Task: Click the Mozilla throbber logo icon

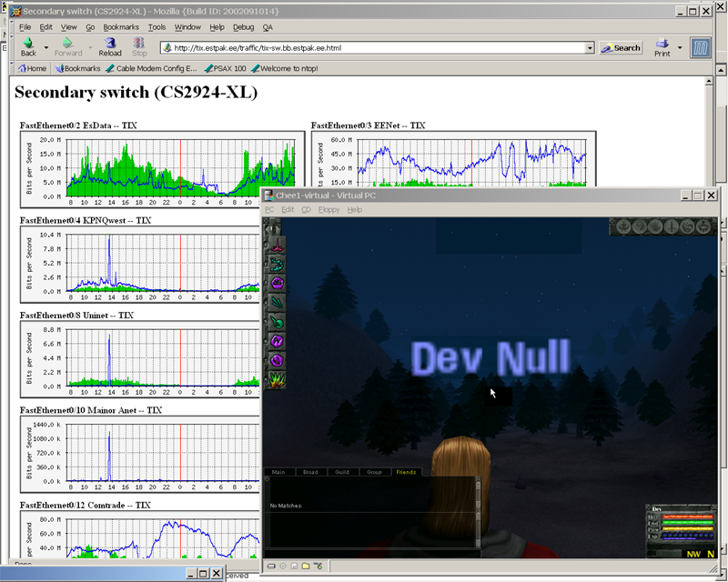Action: point(700,48)
